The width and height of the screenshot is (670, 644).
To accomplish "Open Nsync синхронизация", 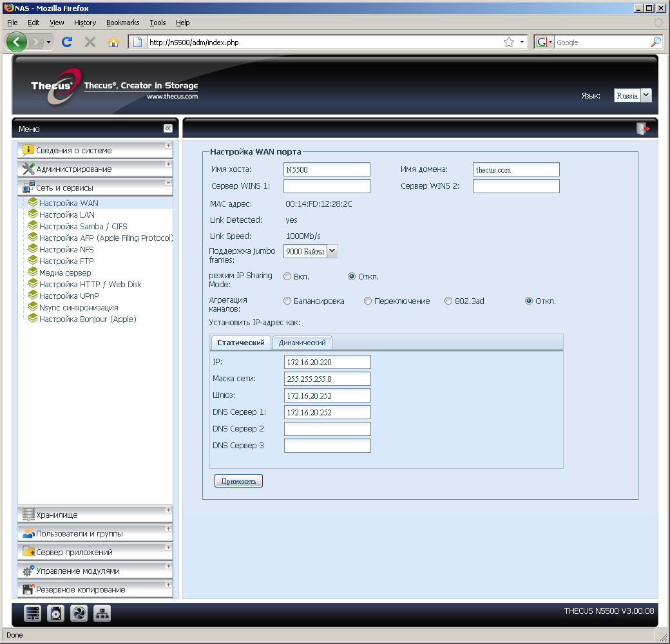I will (79, 307).
